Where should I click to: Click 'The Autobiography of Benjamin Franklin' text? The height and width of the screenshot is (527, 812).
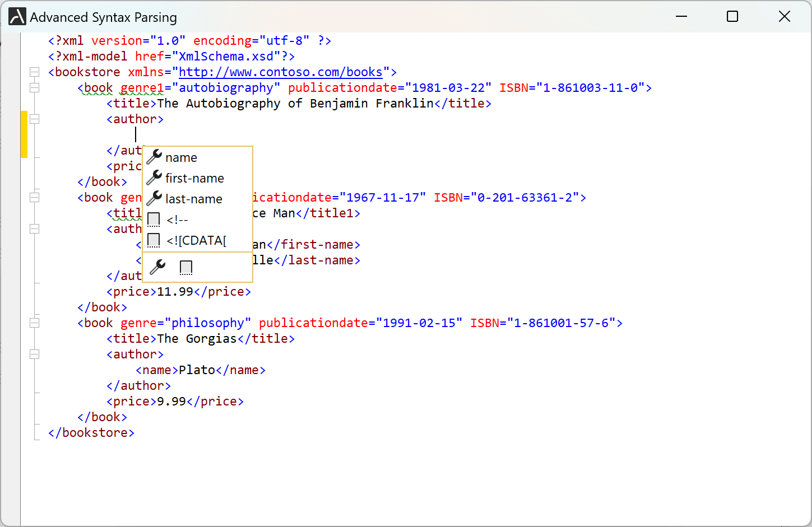pos(295,104)
